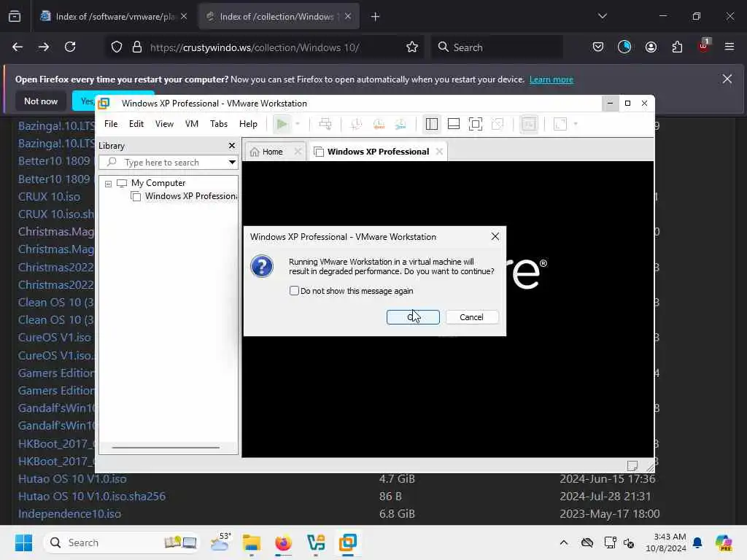Viewport: 747px width, 560px height.
Task: Close the Home tab
Action: [x=298, y=152]
